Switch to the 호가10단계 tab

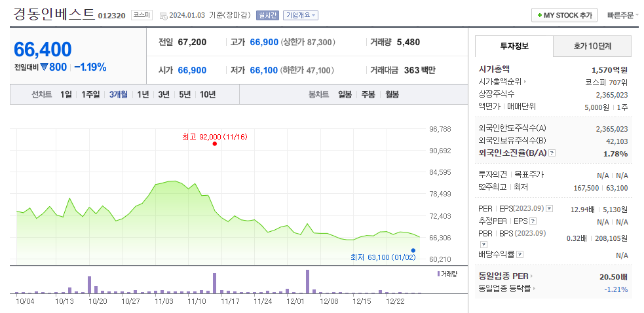[592, 46]
